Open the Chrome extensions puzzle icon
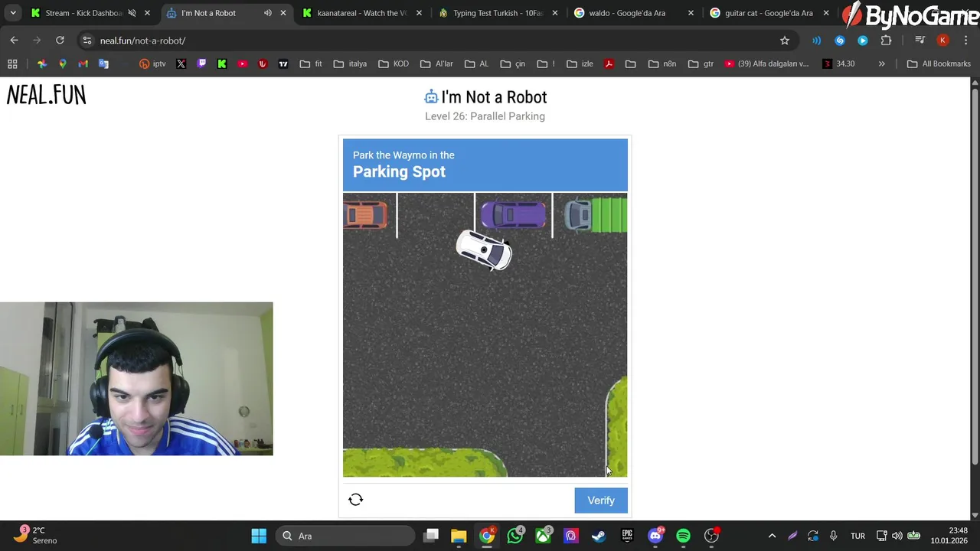The width and height of the screenshot is (980, 551). click(886, 41)
